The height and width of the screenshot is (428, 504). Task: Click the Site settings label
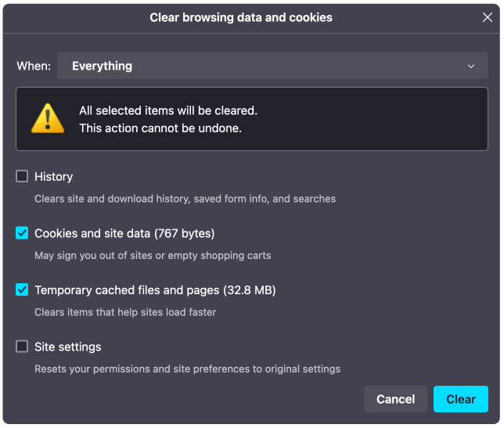coord(68,347)
